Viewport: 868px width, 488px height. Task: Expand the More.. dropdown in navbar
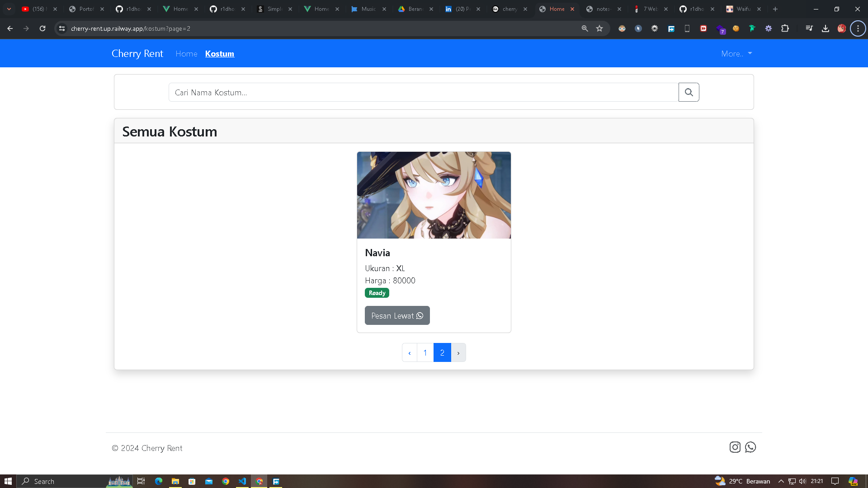click(x=736, y=53)
